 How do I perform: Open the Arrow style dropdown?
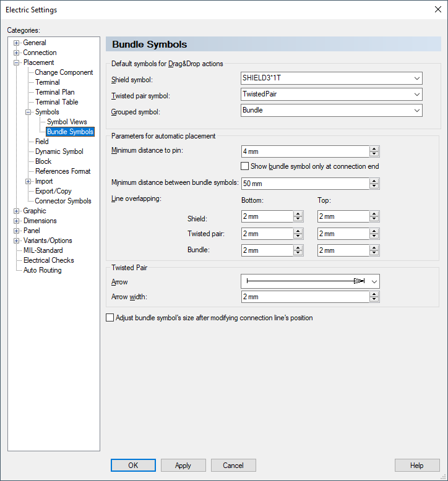pos(374,281)
